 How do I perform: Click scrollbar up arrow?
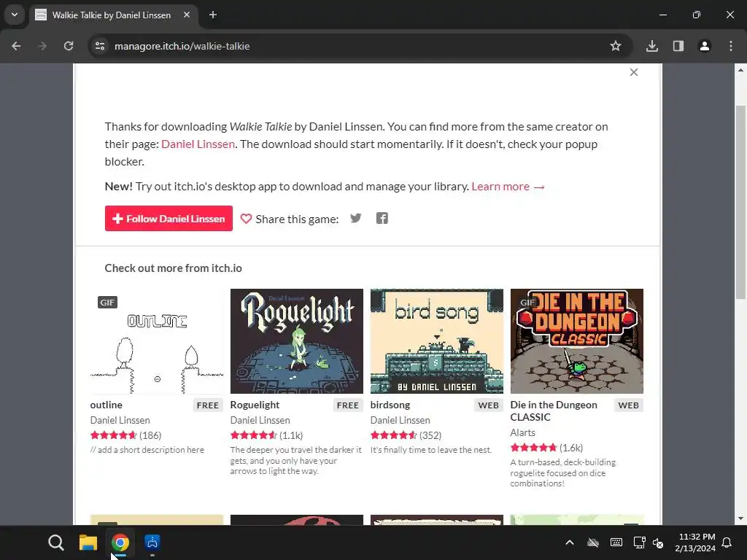(740, 70)
